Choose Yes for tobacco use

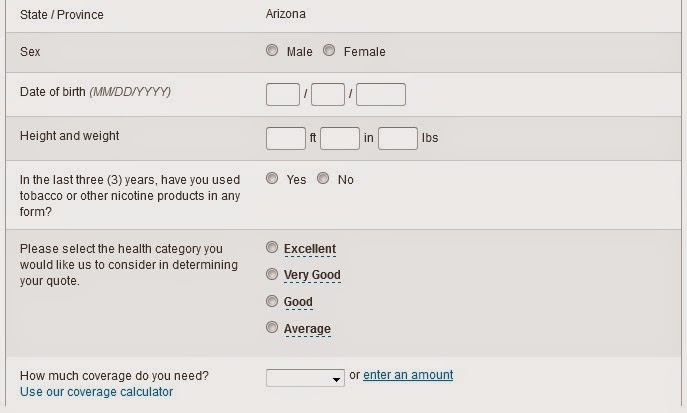pyautogui.click(x=272, y=179)
